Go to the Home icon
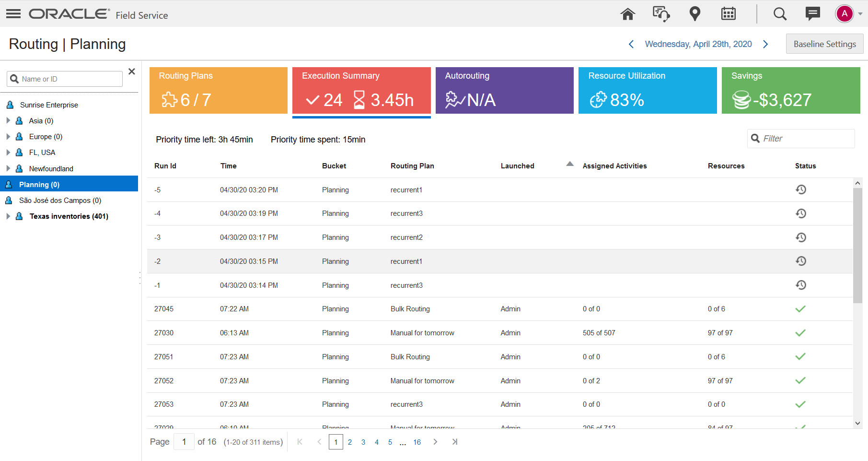 coord(627,14)
